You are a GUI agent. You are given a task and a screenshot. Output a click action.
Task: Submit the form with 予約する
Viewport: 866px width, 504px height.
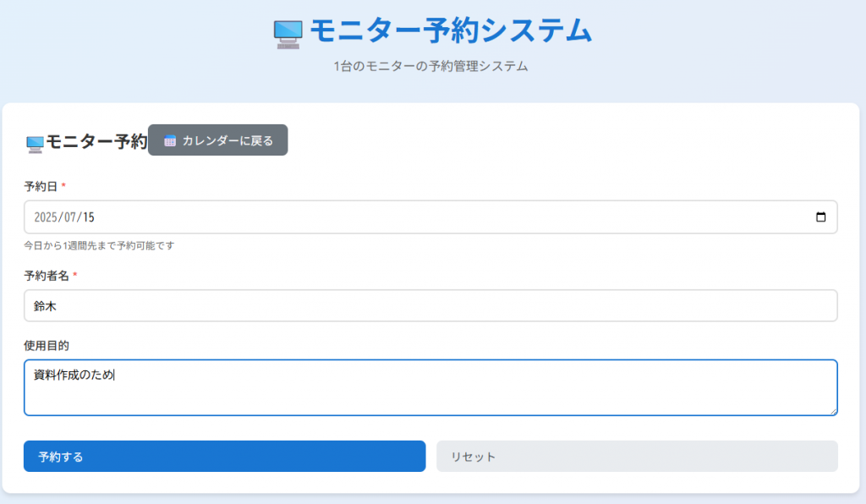click(x=224, y=456)
